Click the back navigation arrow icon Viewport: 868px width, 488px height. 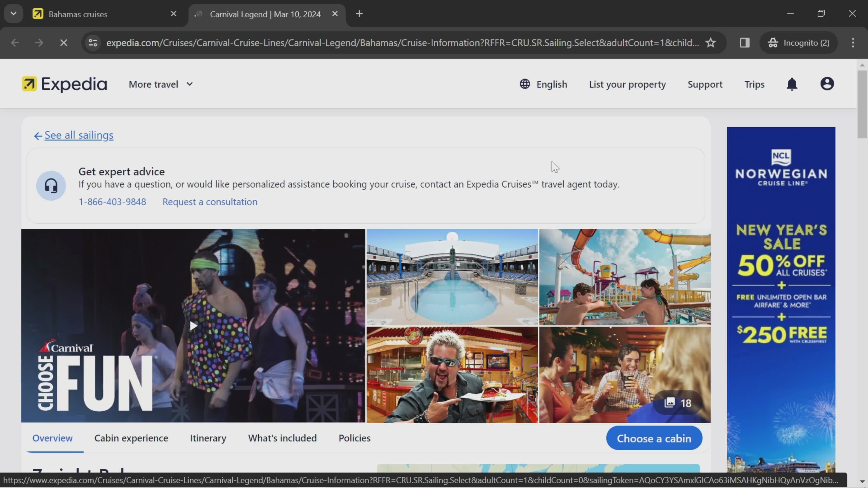point(15,42)
